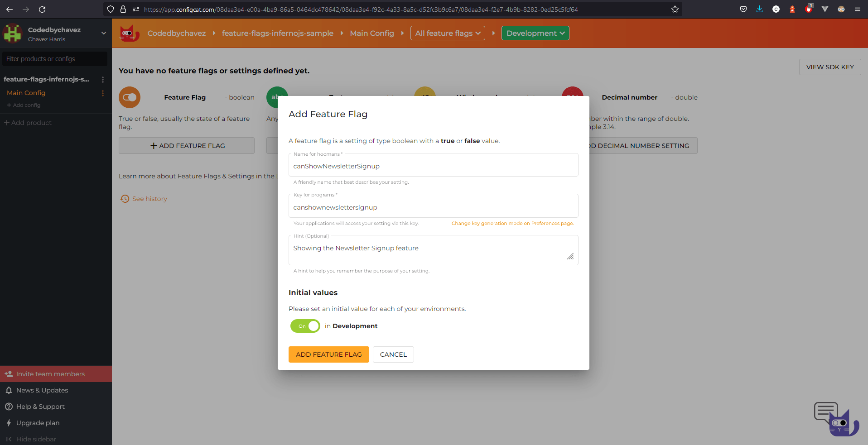Open the All feature flags dropdown
Viewport: 868px width, 445px height.
coord(447,33)
